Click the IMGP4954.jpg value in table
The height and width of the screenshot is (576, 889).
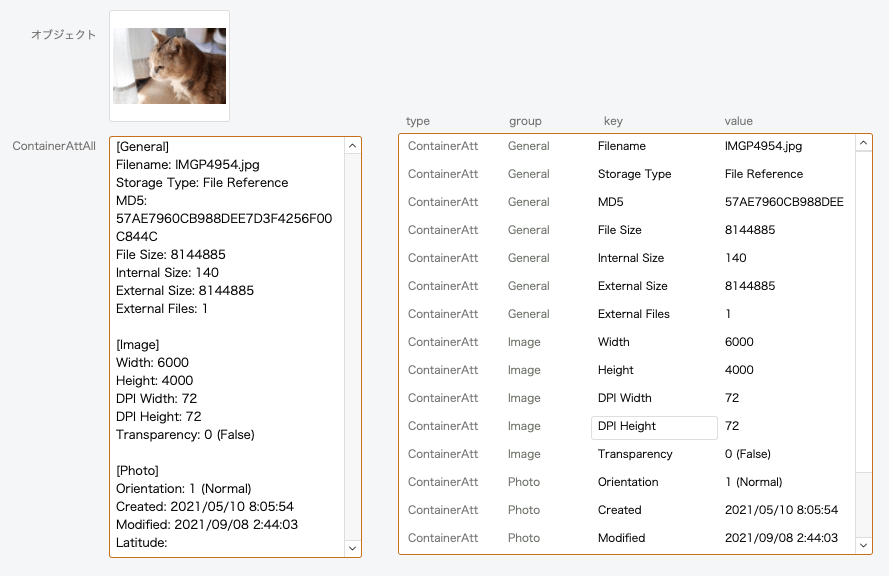[763, 146]
